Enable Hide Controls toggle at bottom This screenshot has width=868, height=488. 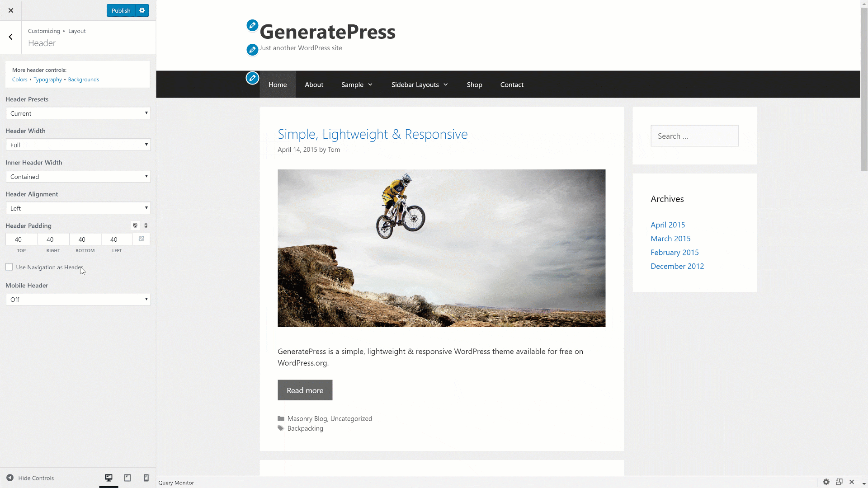(x=29, y=478)
